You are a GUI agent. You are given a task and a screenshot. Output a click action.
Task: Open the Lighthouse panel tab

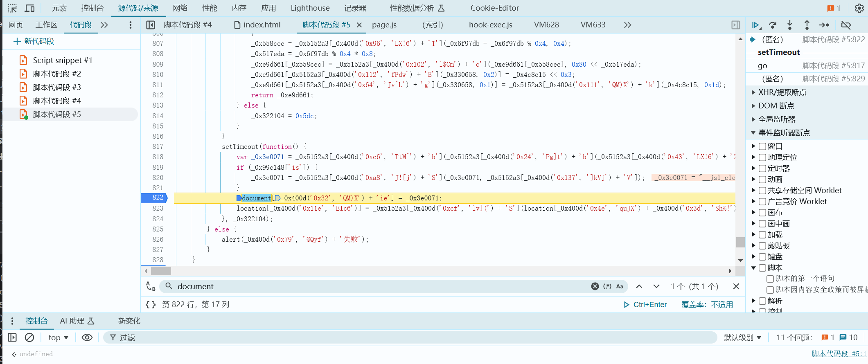tap(310, 8)
